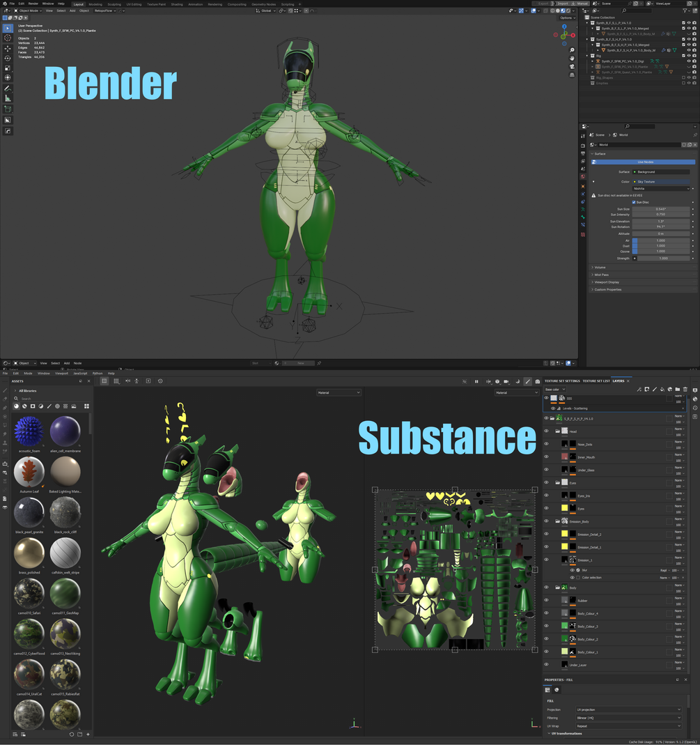700x745 pixels.
Task: Select the Blender Scale tool
Action: [x=8, y=68]
